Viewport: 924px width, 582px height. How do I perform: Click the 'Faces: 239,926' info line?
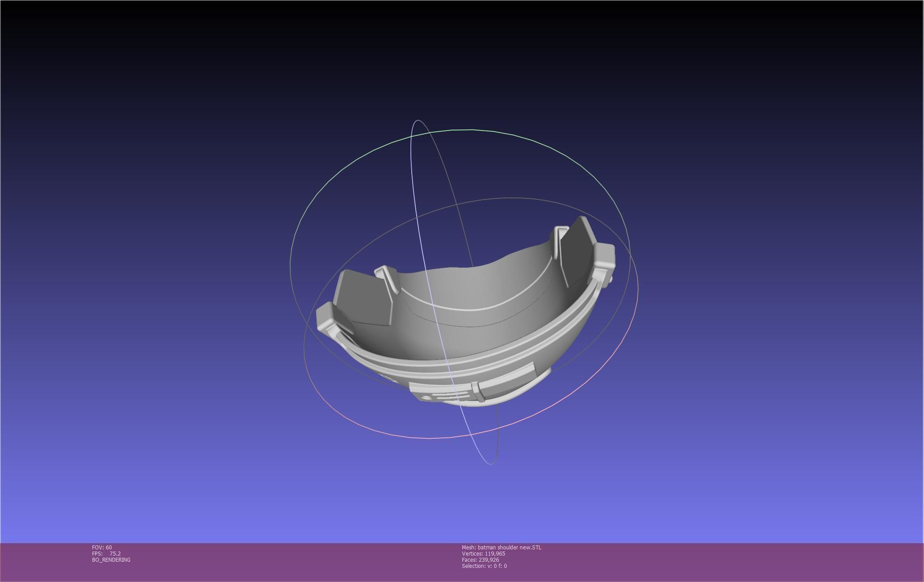coord(481,560)
